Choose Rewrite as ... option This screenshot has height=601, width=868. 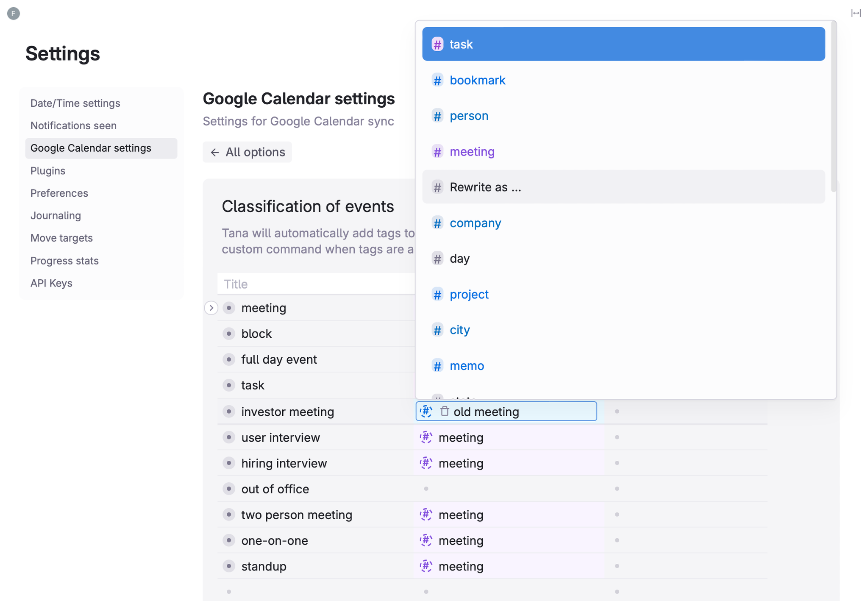point(623,187)
